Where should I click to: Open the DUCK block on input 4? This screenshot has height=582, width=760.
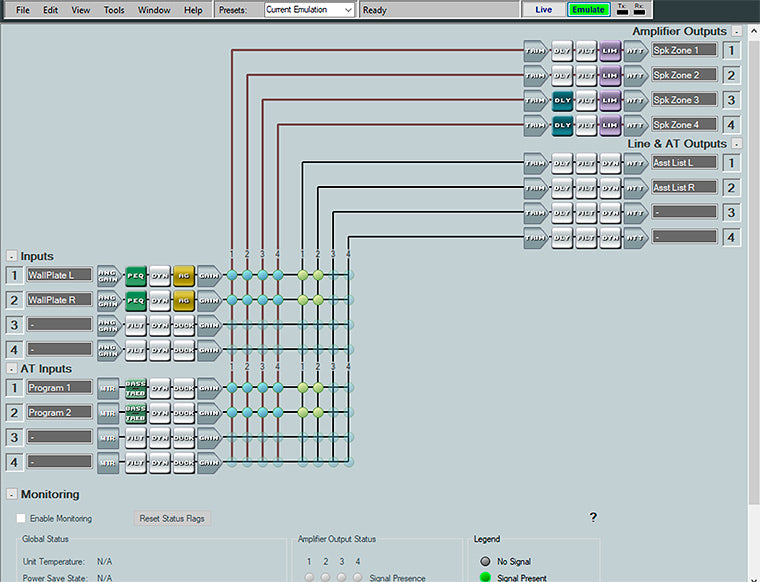pyautogui.click(x=184, y=350)
